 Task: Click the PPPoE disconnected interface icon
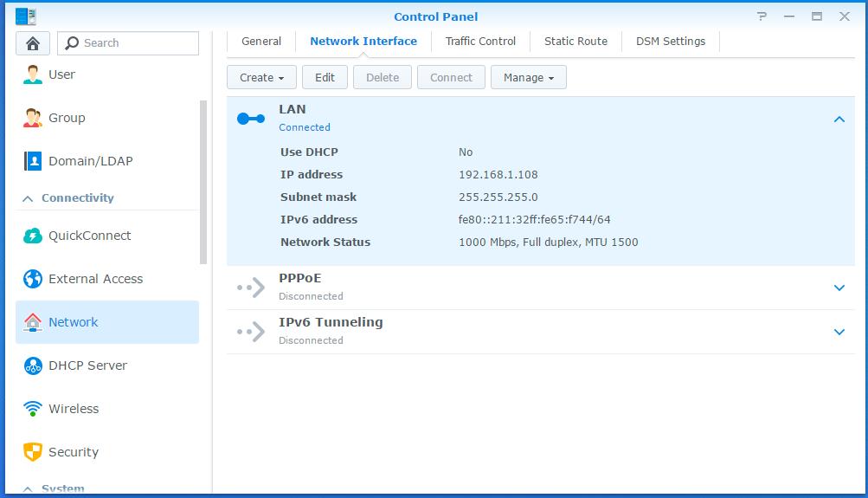251,288
